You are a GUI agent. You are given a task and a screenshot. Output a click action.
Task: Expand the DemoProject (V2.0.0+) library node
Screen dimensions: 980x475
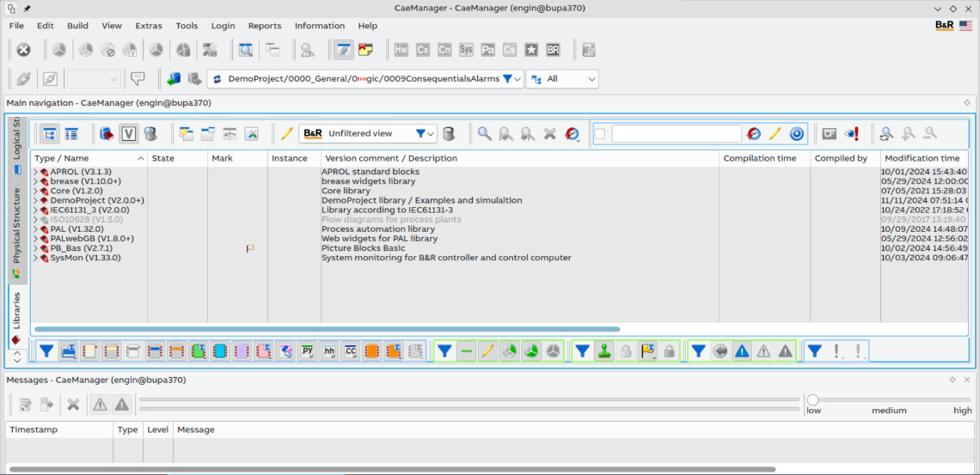36,201
